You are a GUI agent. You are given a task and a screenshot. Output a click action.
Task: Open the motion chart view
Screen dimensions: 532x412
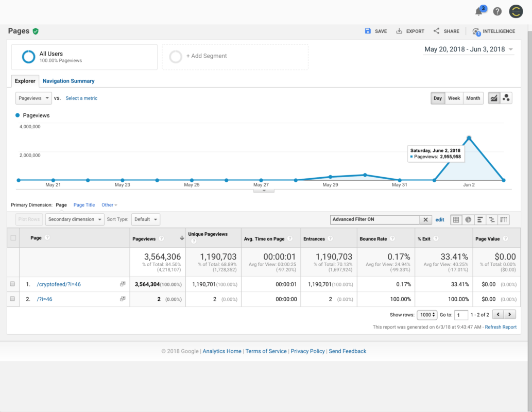506,98
